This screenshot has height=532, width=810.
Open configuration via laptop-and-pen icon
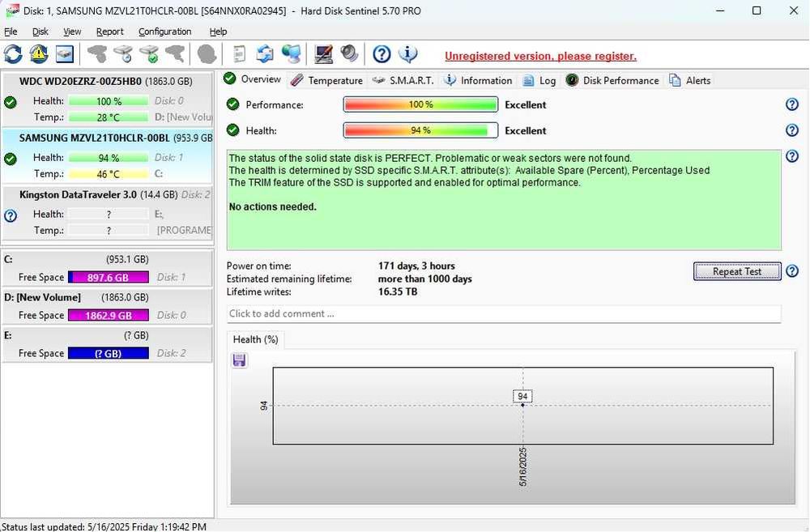coord(323,53)
